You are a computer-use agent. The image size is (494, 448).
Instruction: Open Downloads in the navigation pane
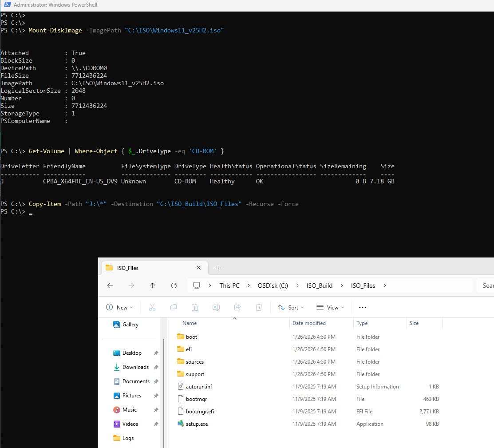tap(135, 367)
